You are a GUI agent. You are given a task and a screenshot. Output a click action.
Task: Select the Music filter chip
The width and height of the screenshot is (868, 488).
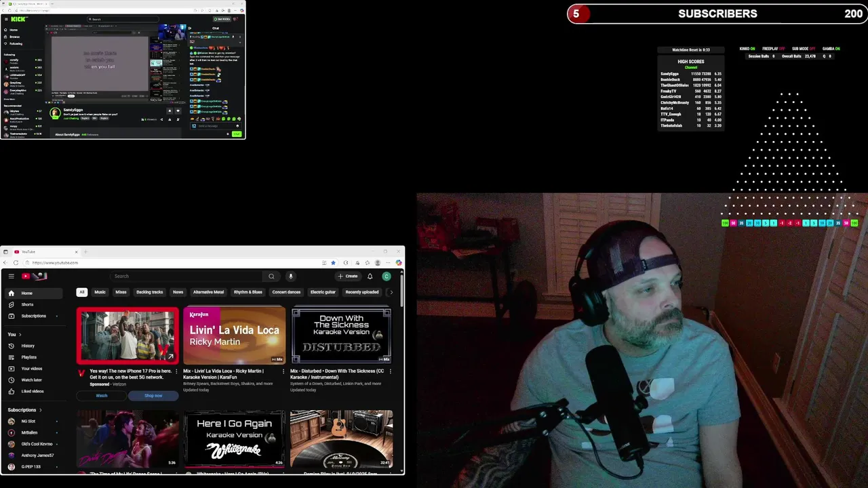coord(100,292)
